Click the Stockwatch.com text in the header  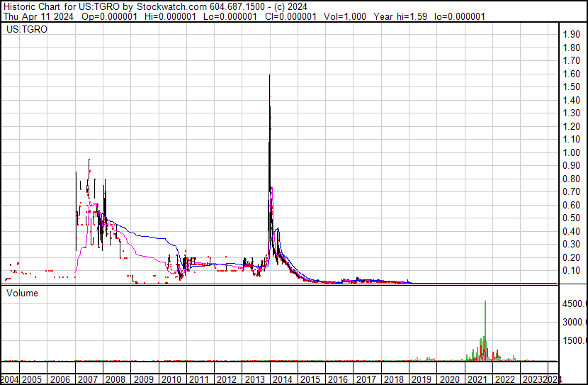point(171,7)
